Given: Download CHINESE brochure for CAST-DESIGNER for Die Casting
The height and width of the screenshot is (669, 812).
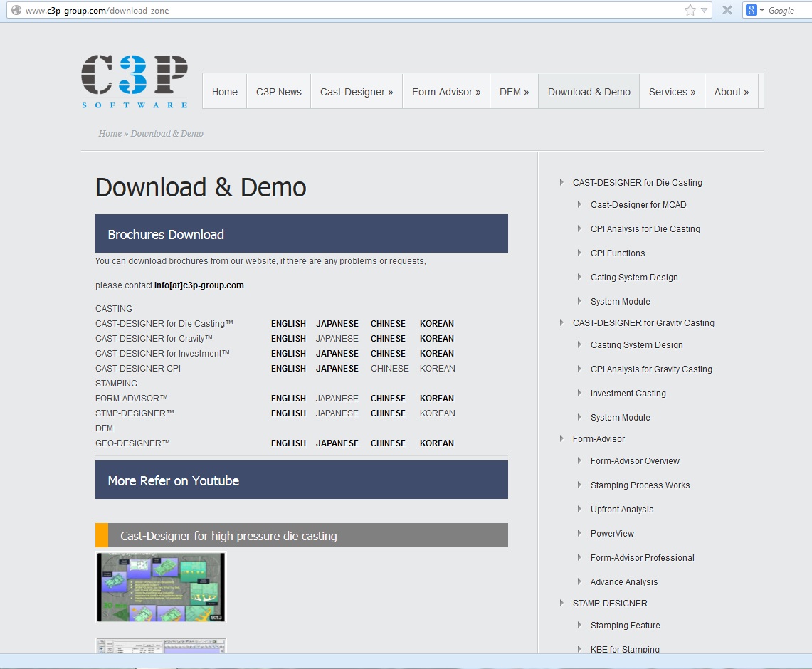Looking at the screenshot, I should [x=388, y=324].
